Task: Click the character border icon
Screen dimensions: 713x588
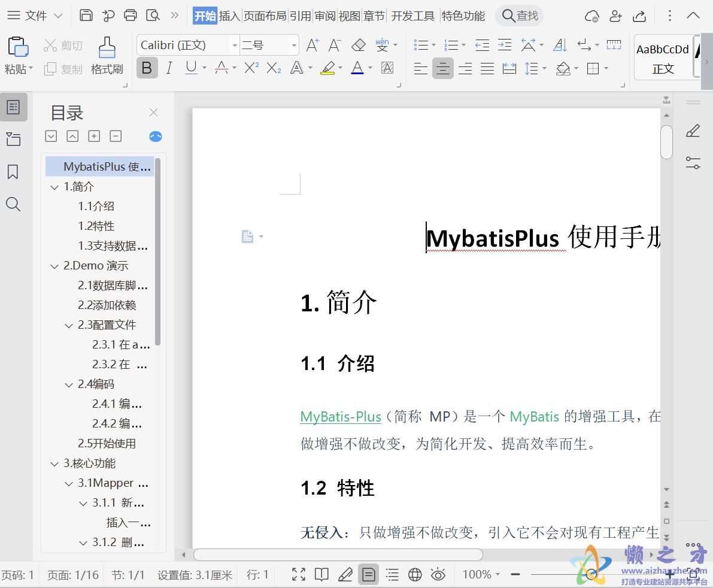Action: click(387, 68)
